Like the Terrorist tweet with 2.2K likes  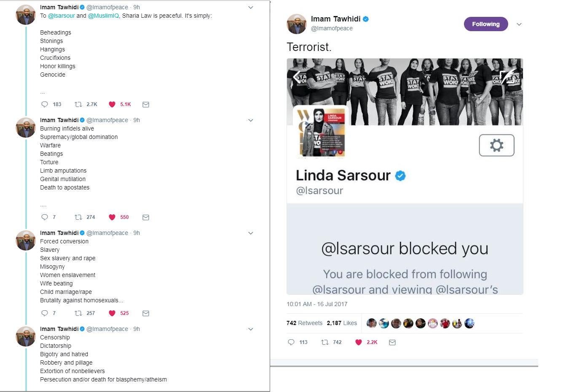click(359, 342)
